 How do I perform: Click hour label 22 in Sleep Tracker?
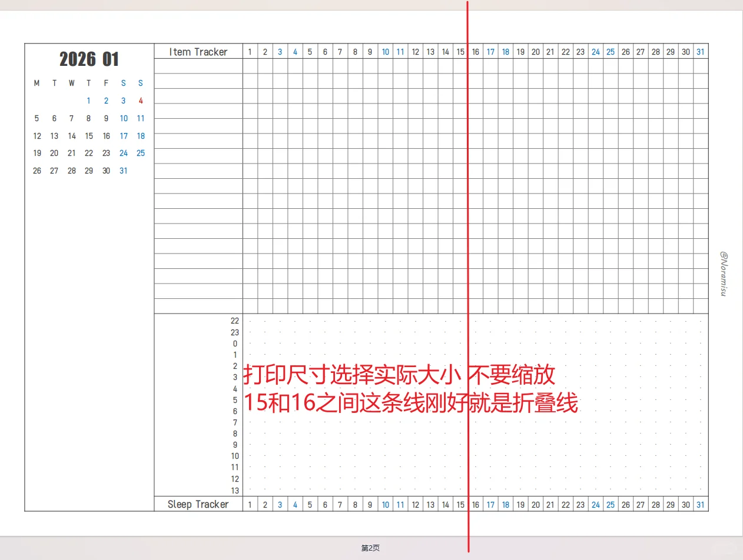click(x=235, y=321)
